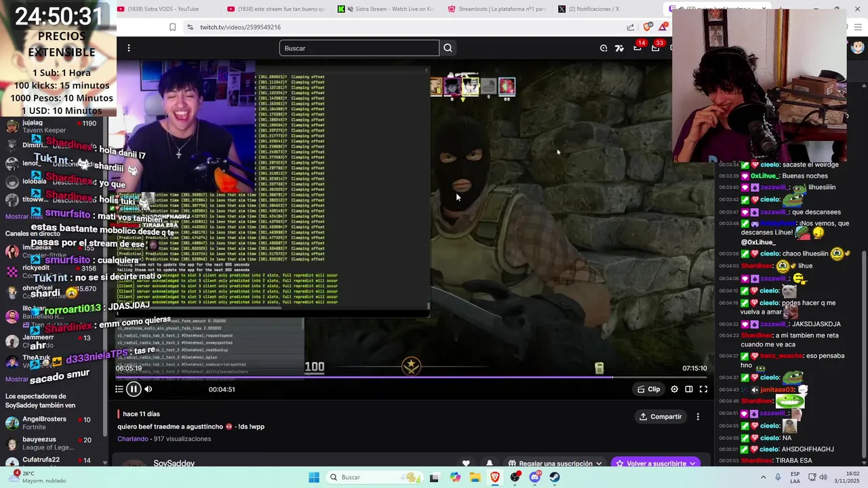Open Steam from the taskbar
This screenshot has height=488, width=868.
click(x=555, y=477)
